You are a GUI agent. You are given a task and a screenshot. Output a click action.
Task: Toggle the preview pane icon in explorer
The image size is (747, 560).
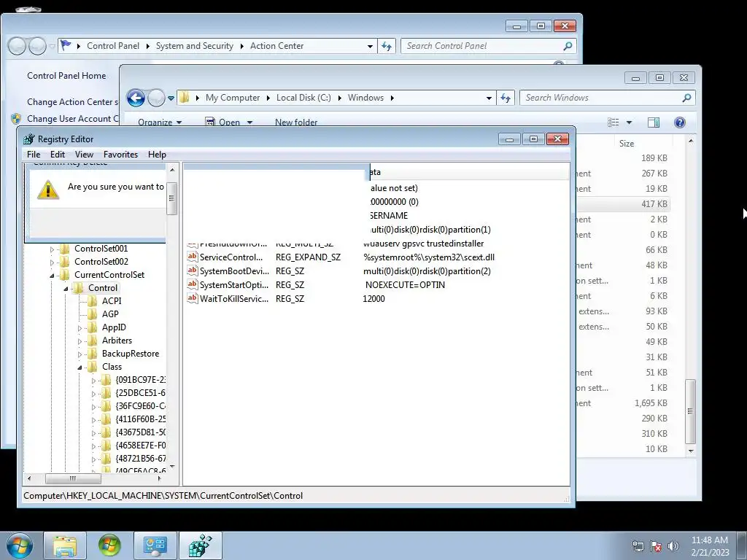pyautogui.click(x=653, y=122)
